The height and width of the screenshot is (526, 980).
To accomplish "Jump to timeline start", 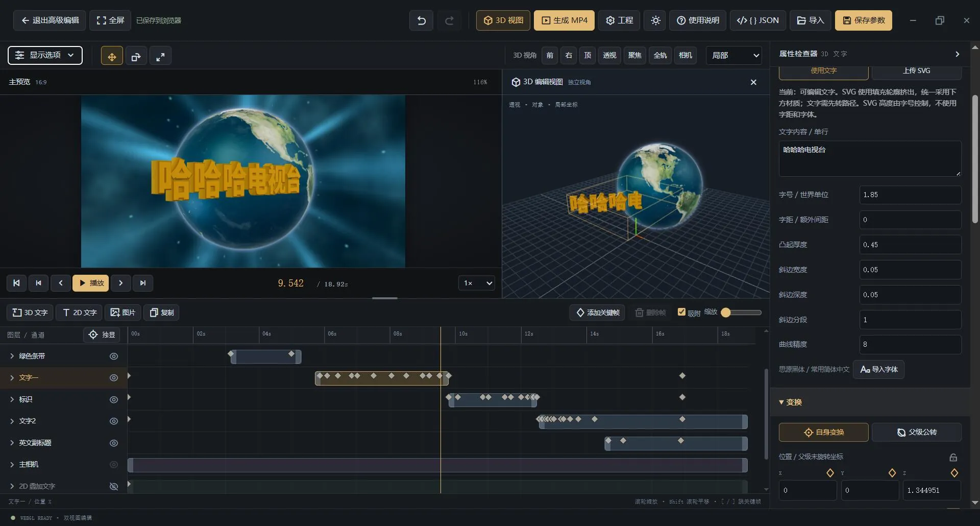I will point(16,283).
